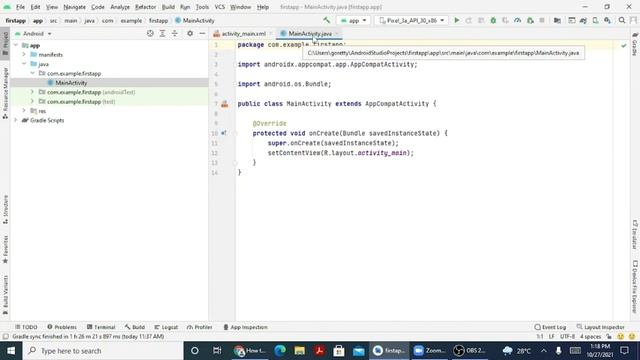Click '4 spaces' indent setting in status bar

coord(590,336)
